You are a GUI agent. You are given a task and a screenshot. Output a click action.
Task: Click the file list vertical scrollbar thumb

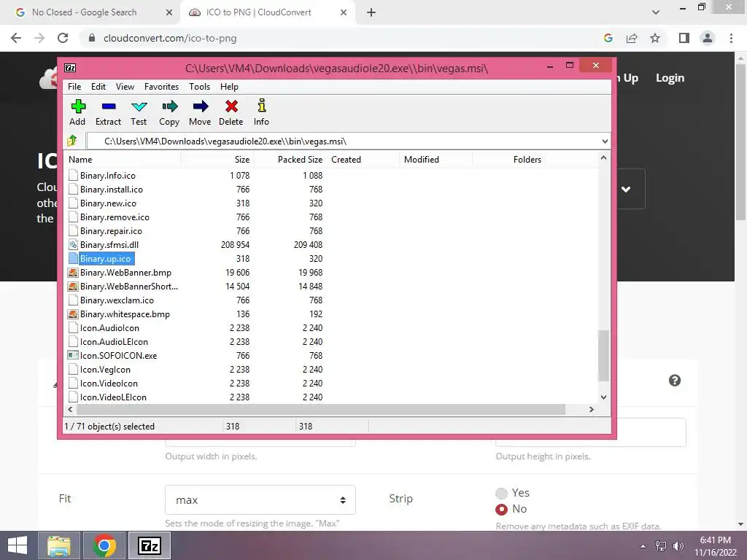(x=603, y=356)
